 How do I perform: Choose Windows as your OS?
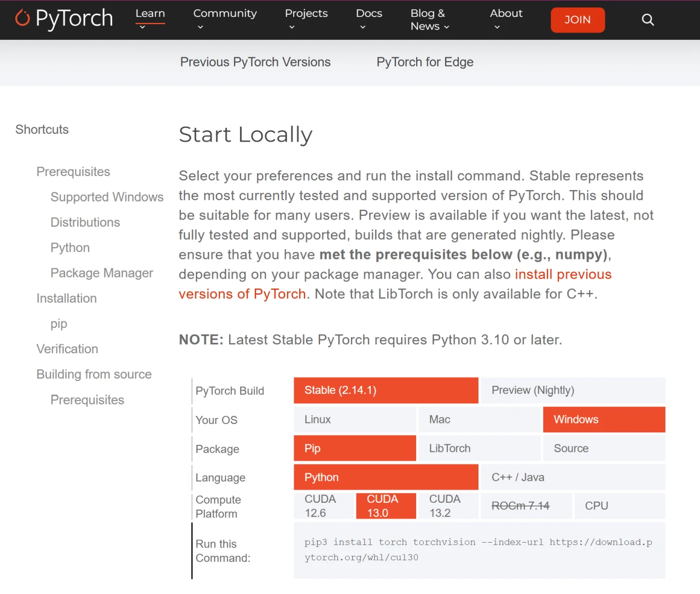604,419
